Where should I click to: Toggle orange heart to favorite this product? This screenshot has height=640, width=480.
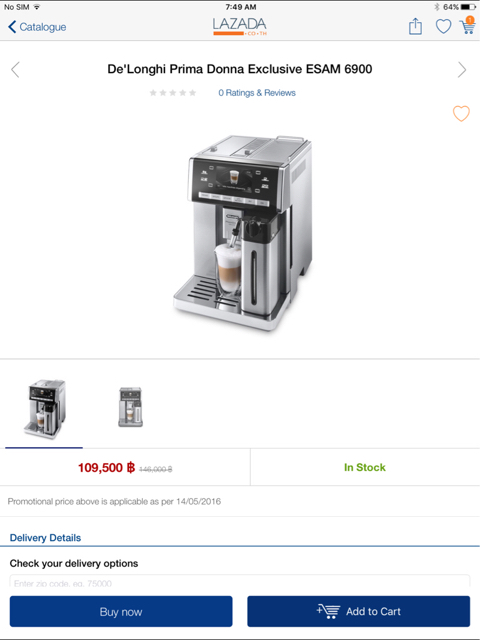461,113
